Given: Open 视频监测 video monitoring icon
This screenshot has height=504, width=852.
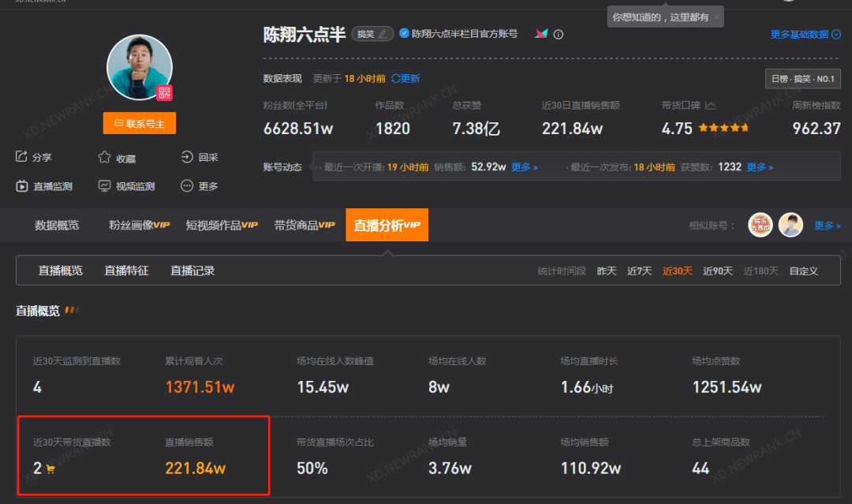Looking at the screenshot, I should [x=104, y=186].
